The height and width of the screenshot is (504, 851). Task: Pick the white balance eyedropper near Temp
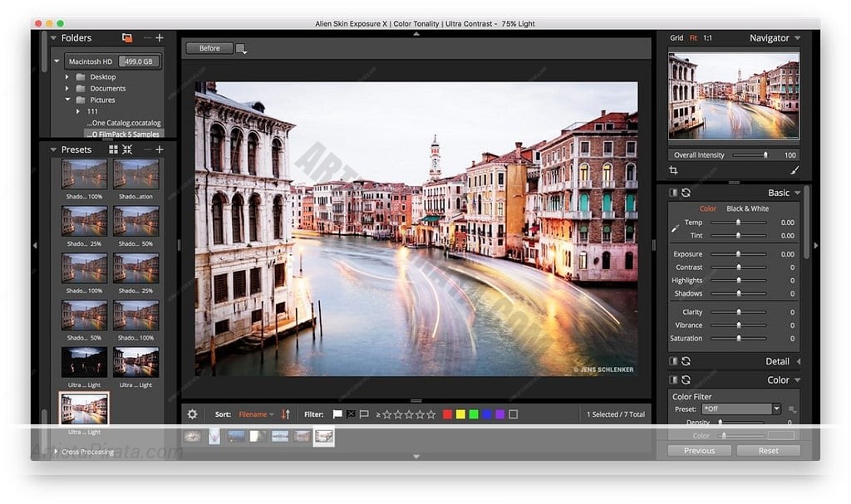tap(675, 228)
